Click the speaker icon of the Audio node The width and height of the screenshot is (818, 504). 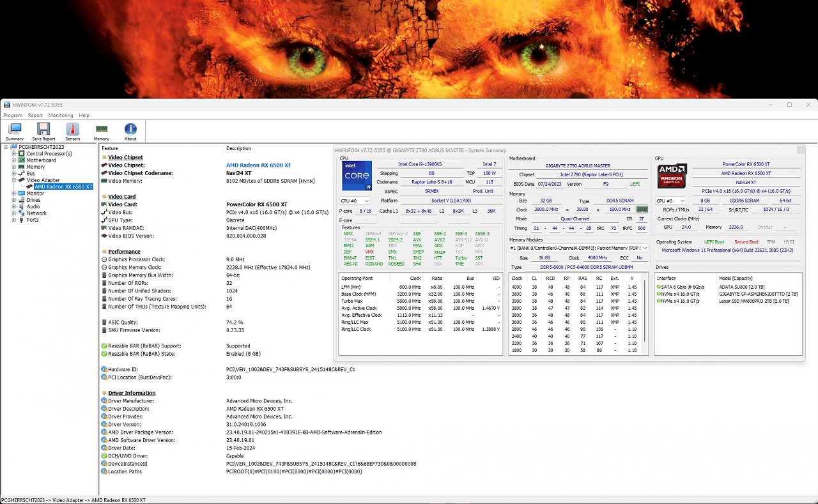[x=21, y=206]
